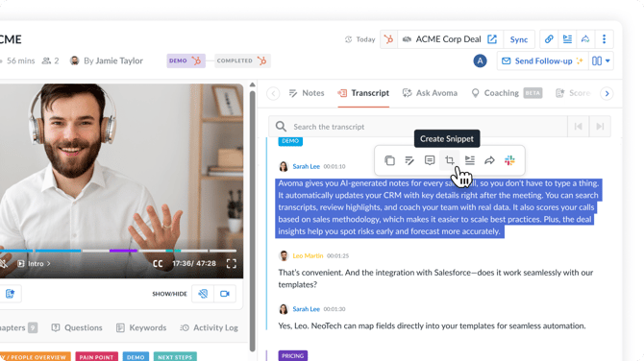
Task: Copy meeting link icon in header
Action: click(x=549, y=39)
